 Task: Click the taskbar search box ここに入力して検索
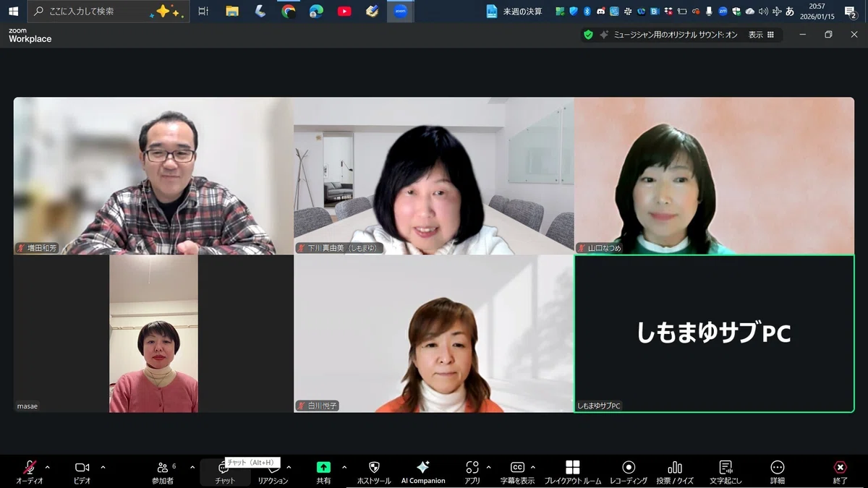(109, 11)
